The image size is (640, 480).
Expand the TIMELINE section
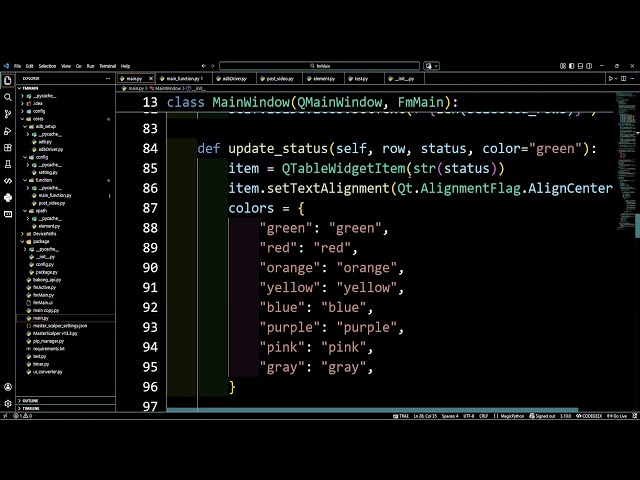tap(66, 408)
